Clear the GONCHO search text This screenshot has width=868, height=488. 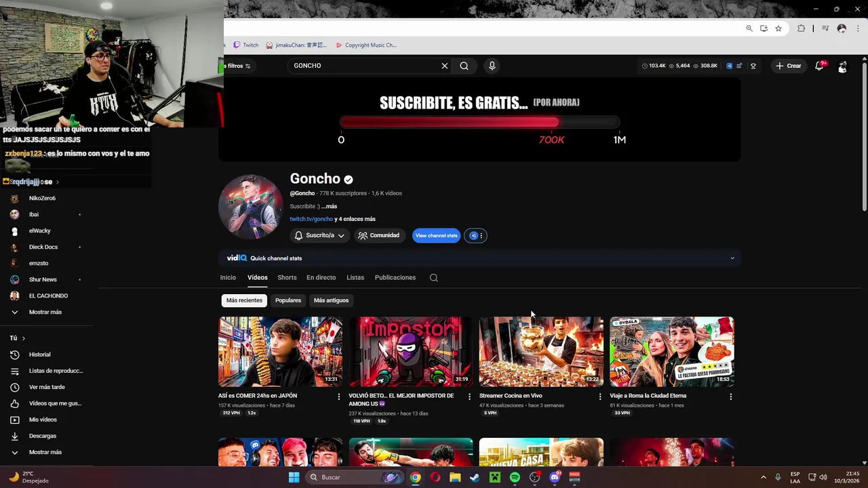click(x=444, y=66)
